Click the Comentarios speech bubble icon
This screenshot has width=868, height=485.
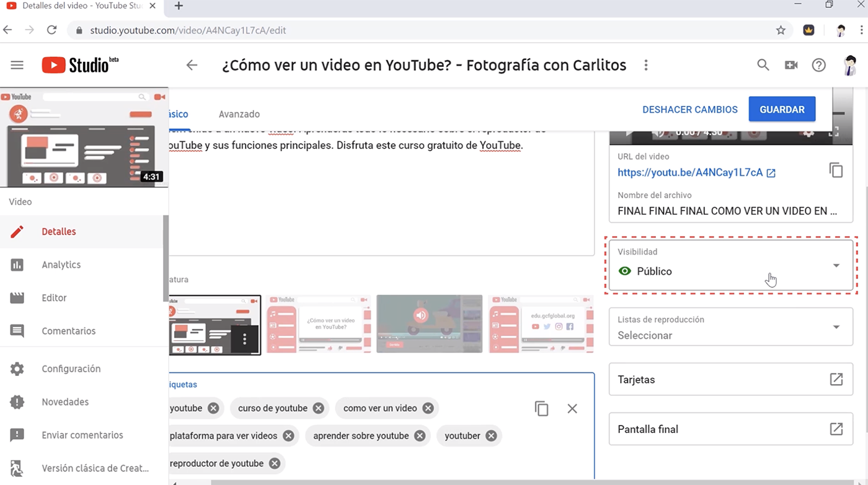(17, 331)
